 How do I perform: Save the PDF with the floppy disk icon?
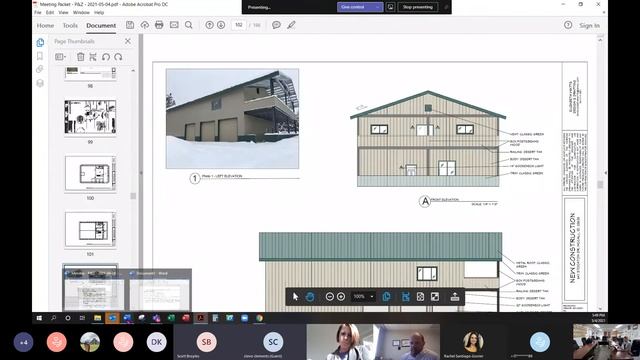pos(130,25)
